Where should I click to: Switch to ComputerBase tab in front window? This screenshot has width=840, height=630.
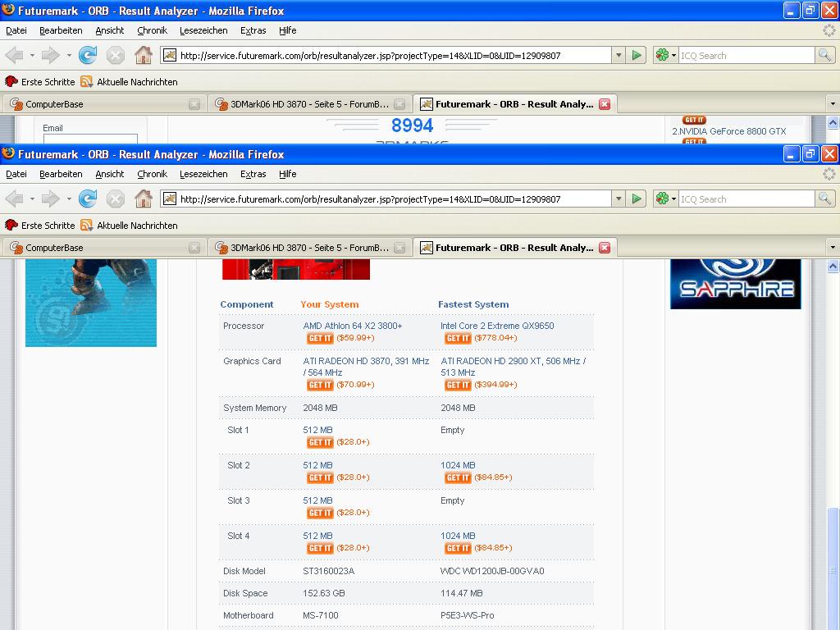click(104, 248)
